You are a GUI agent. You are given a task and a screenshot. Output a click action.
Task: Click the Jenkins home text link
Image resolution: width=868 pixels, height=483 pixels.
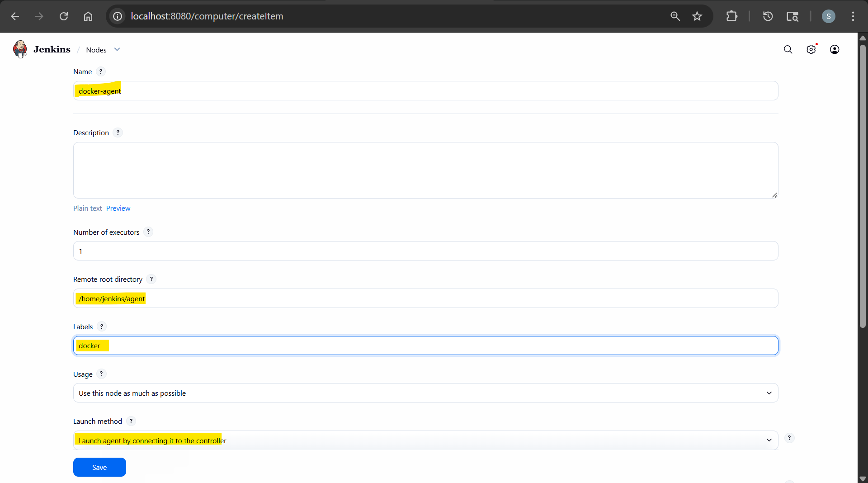coord(52,49)
